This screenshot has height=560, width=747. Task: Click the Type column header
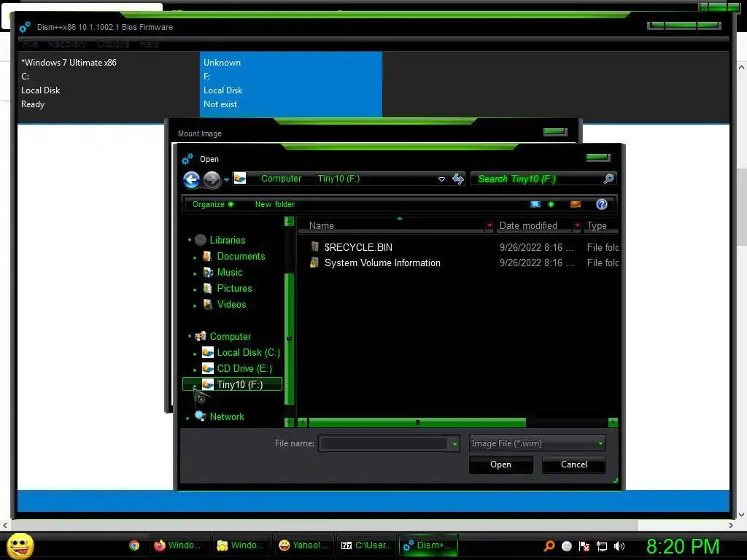601,226
